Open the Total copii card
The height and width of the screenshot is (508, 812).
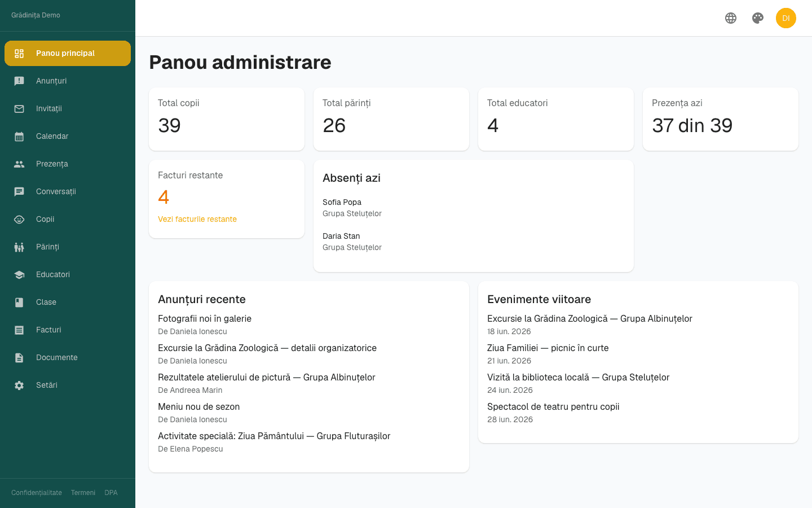(x=227, y=119)
